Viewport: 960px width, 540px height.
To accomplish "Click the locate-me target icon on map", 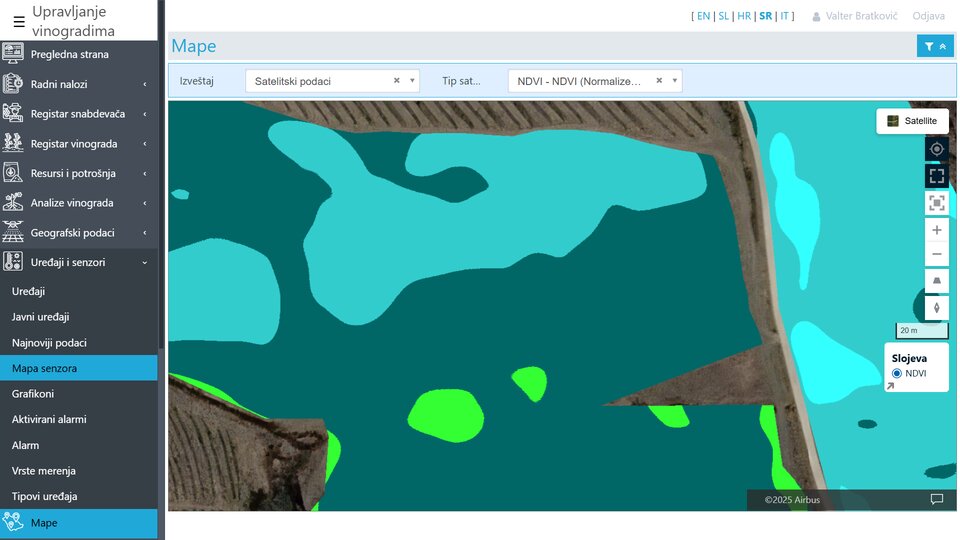I will click(936, 149).
